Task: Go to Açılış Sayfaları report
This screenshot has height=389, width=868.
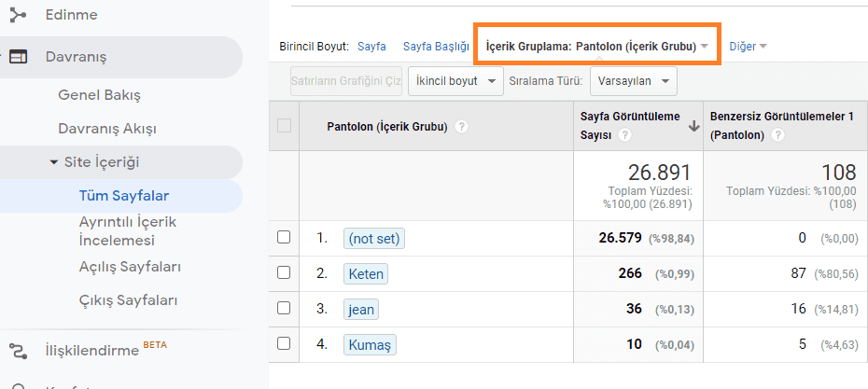Action: (130, 266)
